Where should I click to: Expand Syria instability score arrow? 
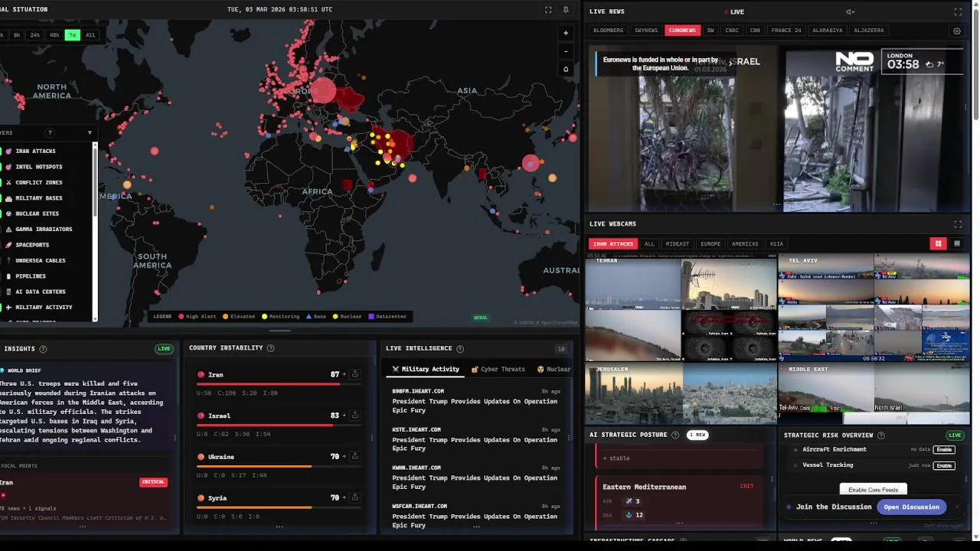345,497
